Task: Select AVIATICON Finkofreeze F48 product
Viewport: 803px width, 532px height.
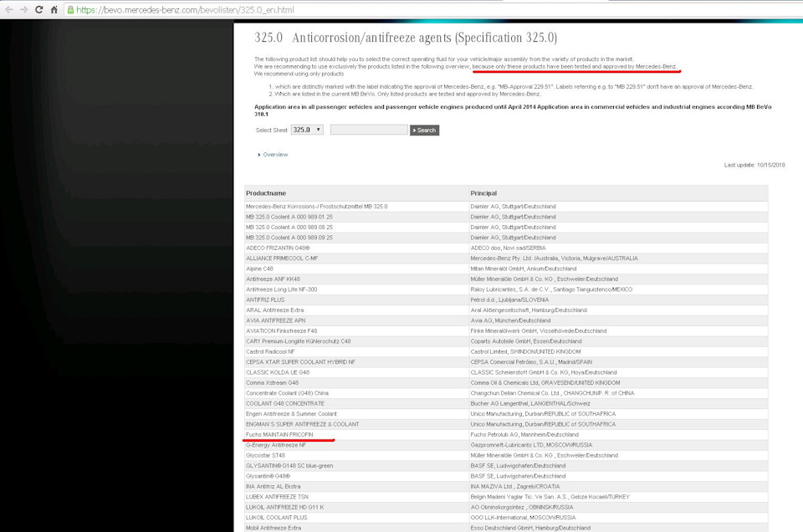Action: [x=281, y=330]
